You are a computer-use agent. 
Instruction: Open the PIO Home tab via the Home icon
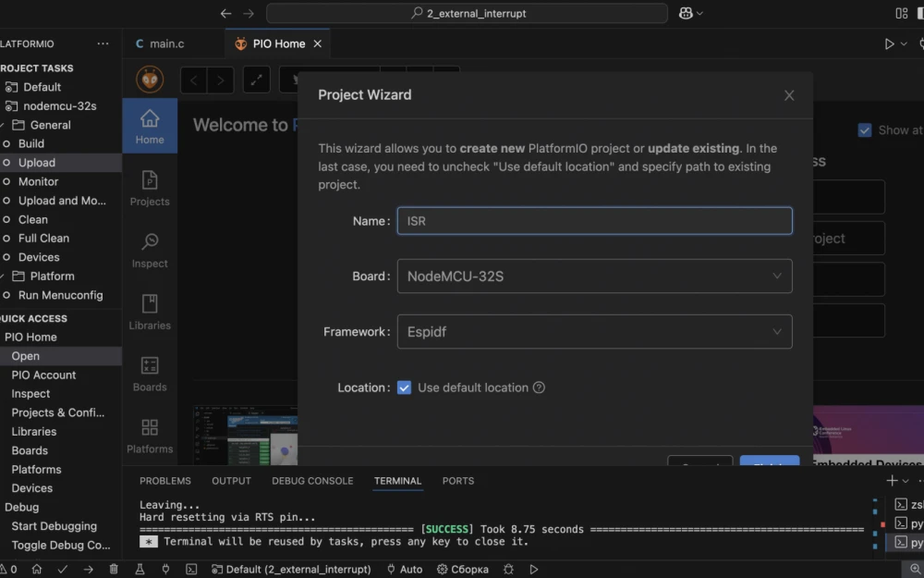click(x=149, y=125)
